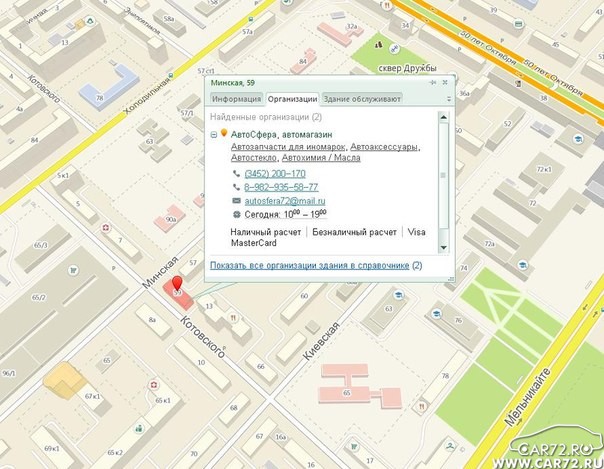Click the envelope icon beside the email
The image size is (604, 469).
pos(236,201)
